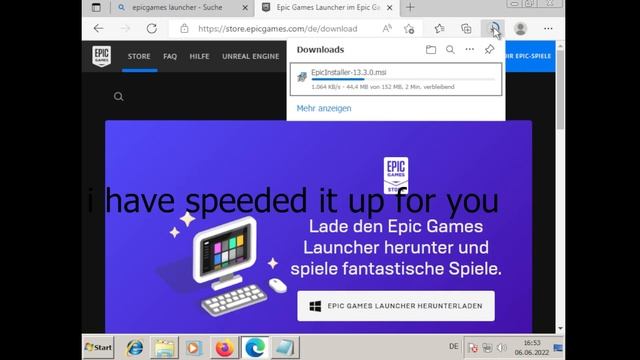Open the Collections icon
The height and width of the screenshot is (360, 640).
point(466,29)
